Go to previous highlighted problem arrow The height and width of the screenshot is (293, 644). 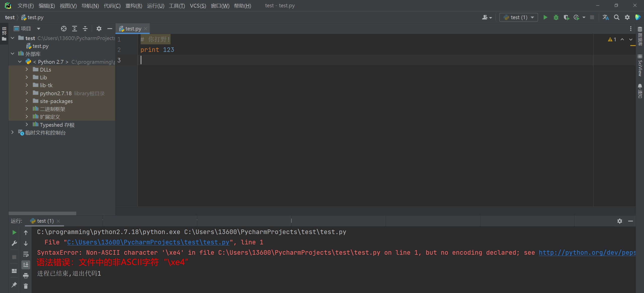622,40
